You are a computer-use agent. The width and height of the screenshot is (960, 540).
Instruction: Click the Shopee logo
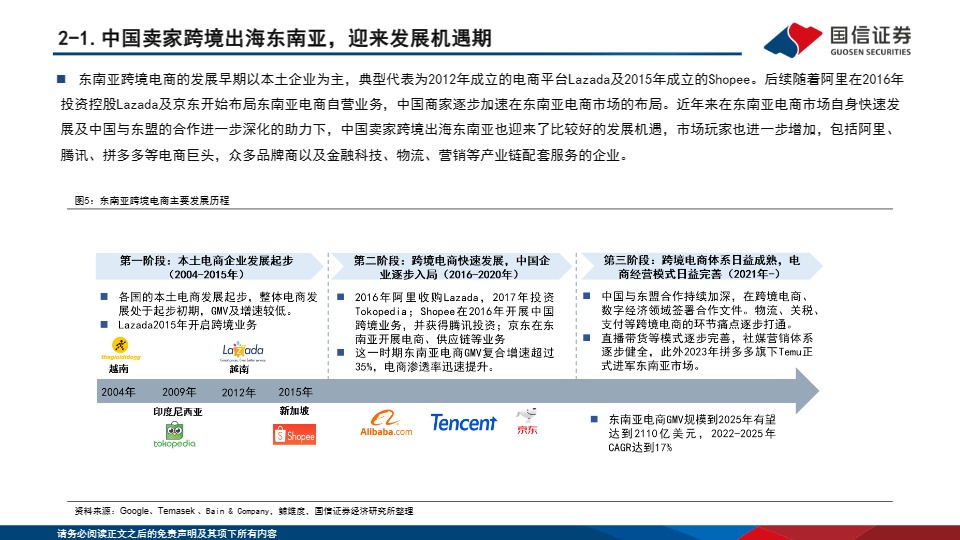tap(294, 435)
